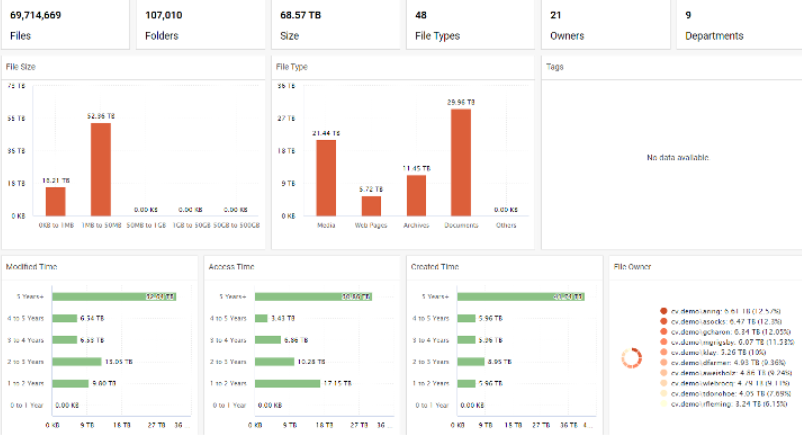
Task: Click the File Owner donut chart
Action: click(x=631, y=357)
